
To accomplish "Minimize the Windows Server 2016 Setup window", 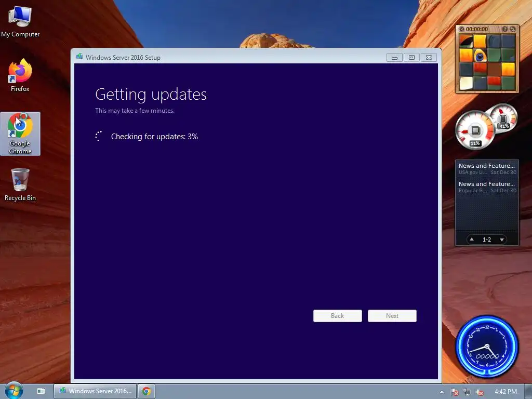I will (395, 58).
